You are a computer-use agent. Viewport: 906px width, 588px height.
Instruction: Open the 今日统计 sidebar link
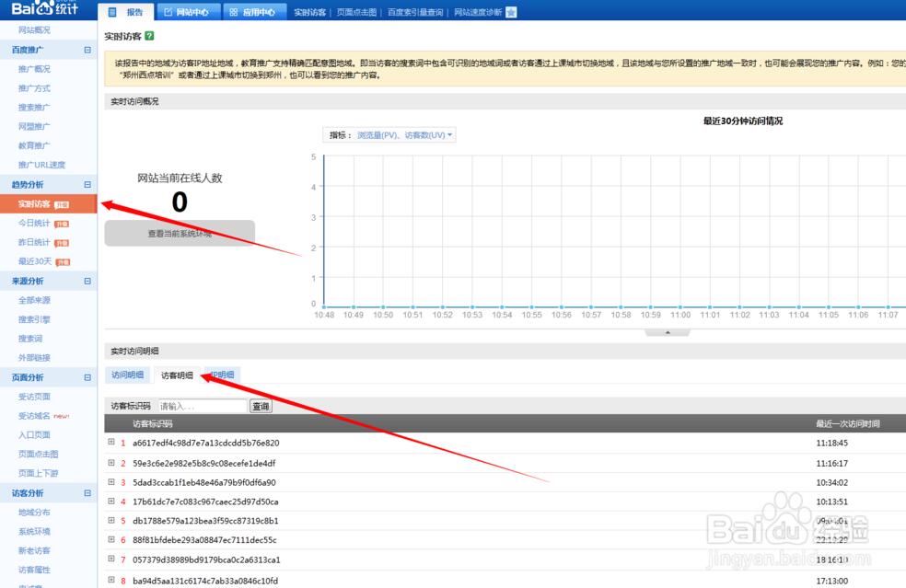36,224
